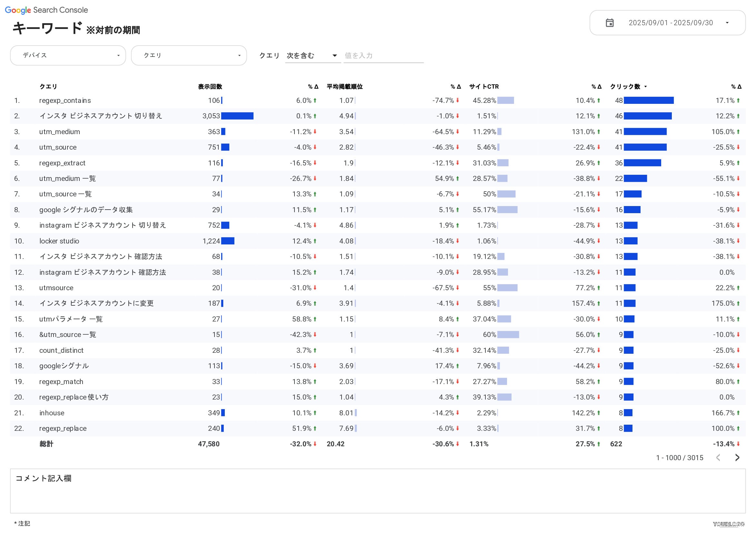
Task: Open the date range dropdown arrow
Action: [x=727, y=23]
